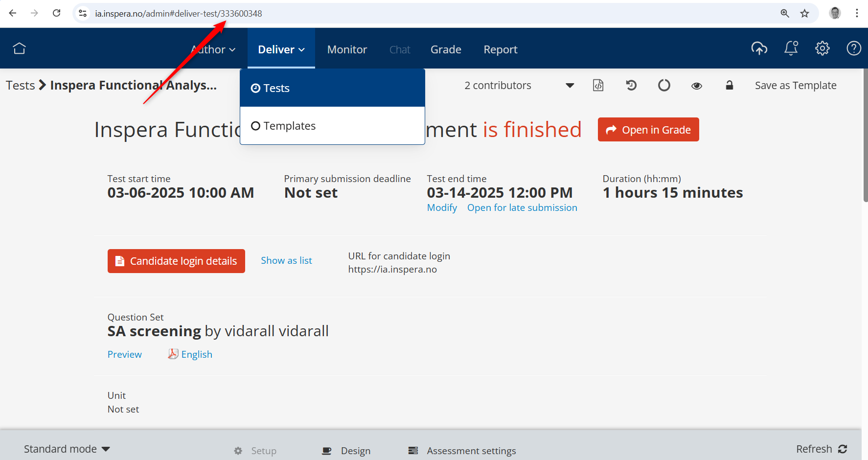Click Save as Template
Image resolution: width=868 pixels, height=460 pixels.
pos(796,85)
